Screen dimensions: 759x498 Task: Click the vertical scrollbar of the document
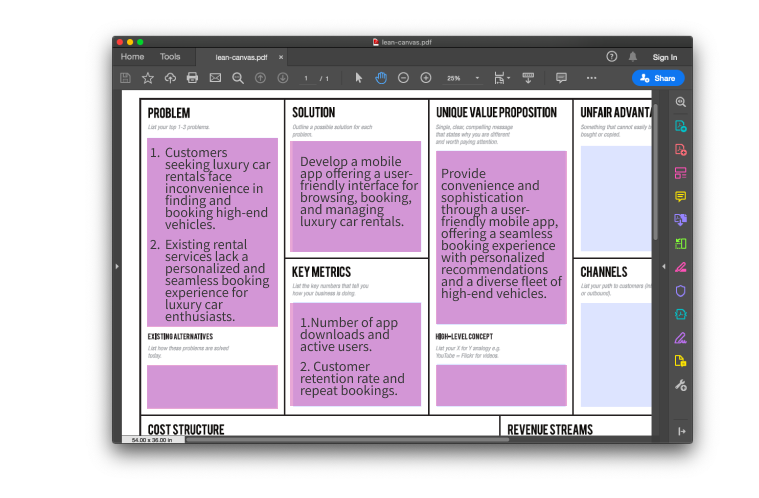655,173
